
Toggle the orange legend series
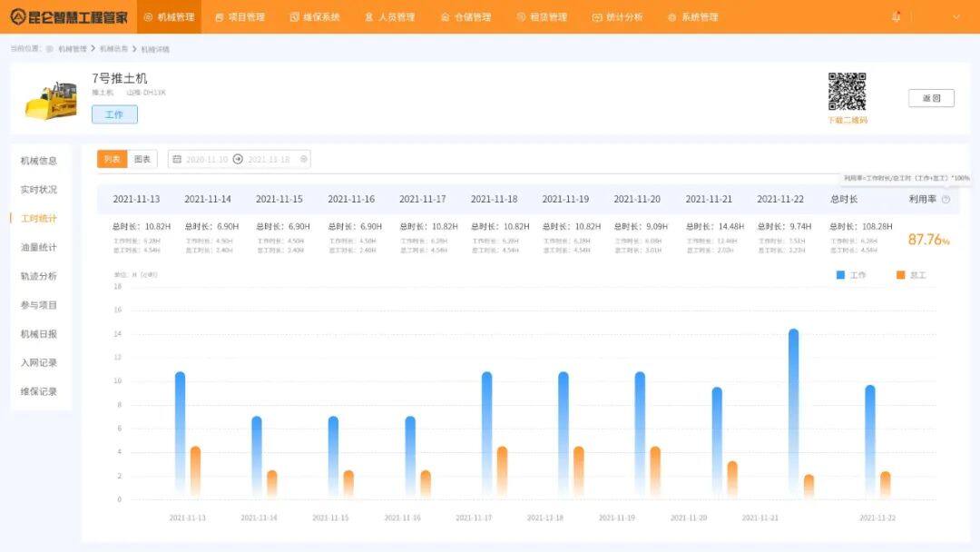(911, 275)
